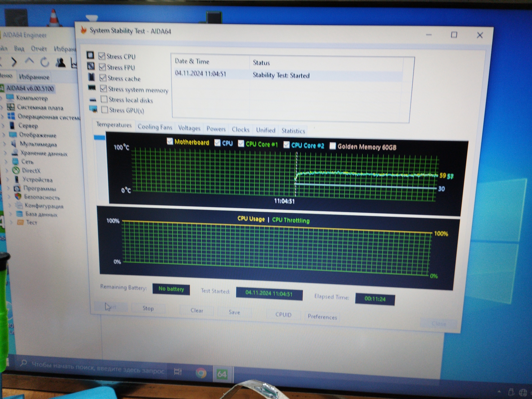Expand the Устройства tree node
532x399 pixels.
[8, 179]
